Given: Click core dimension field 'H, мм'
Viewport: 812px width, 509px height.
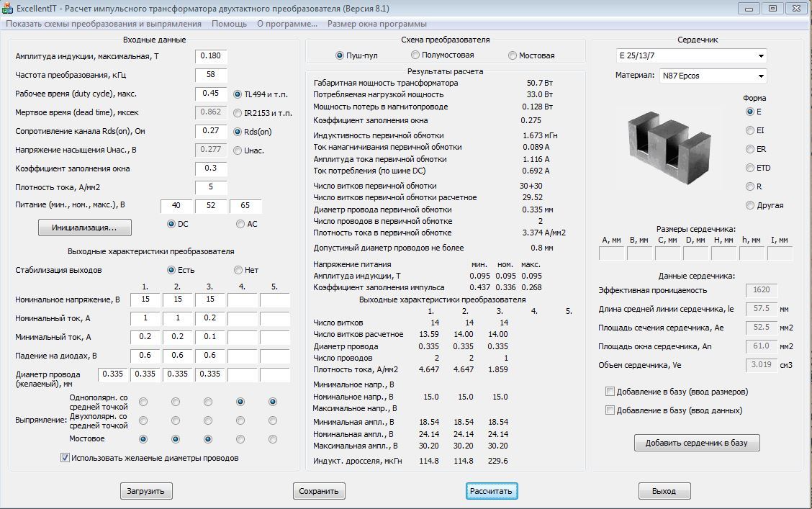Looking at the screenshot, I should click(x=724, y=253).
